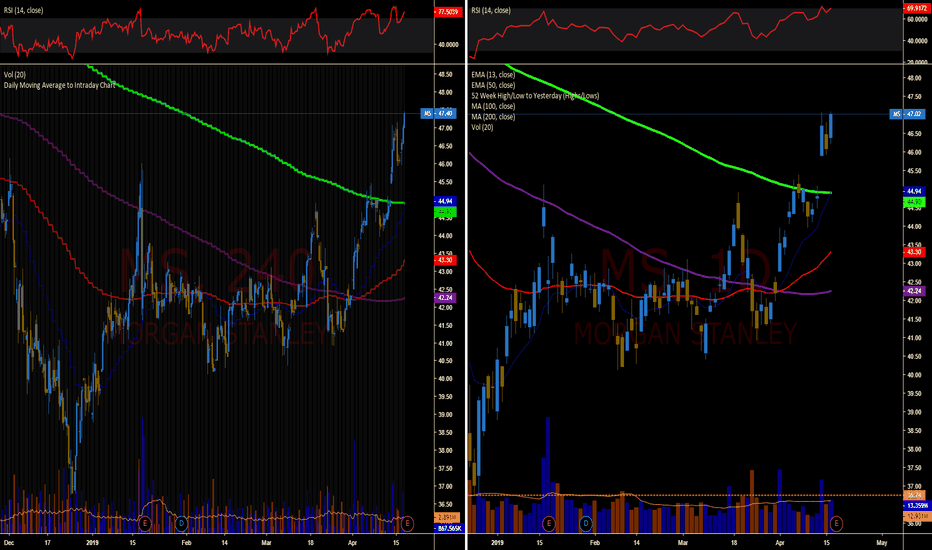Click the 2019 label on right time axis
Image resolution: width=932 pixels, height=550 pixels.
pos(498,542)
